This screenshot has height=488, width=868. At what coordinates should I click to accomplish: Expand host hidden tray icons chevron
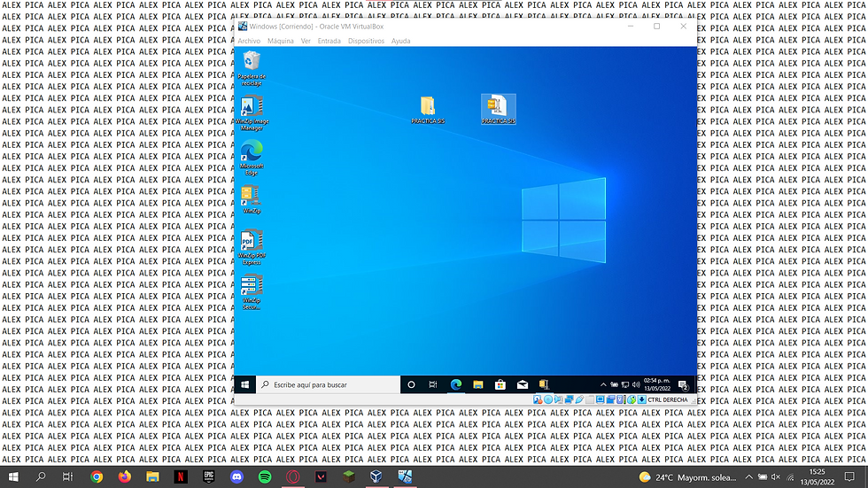pyautogui.click(x=748, y=477)
